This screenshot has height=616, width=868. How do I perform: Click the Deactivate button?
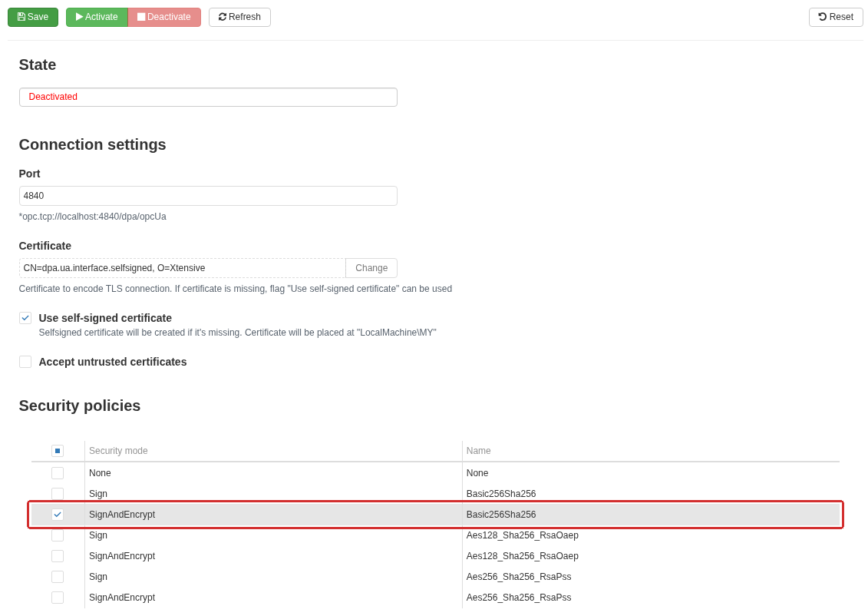click(164, 17)
